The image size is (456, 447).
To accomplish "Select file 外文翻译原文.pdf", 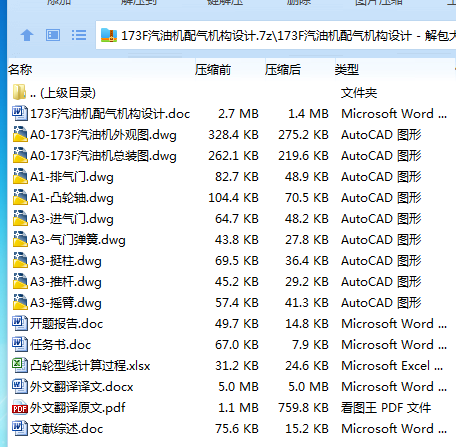I will [78, 408].
